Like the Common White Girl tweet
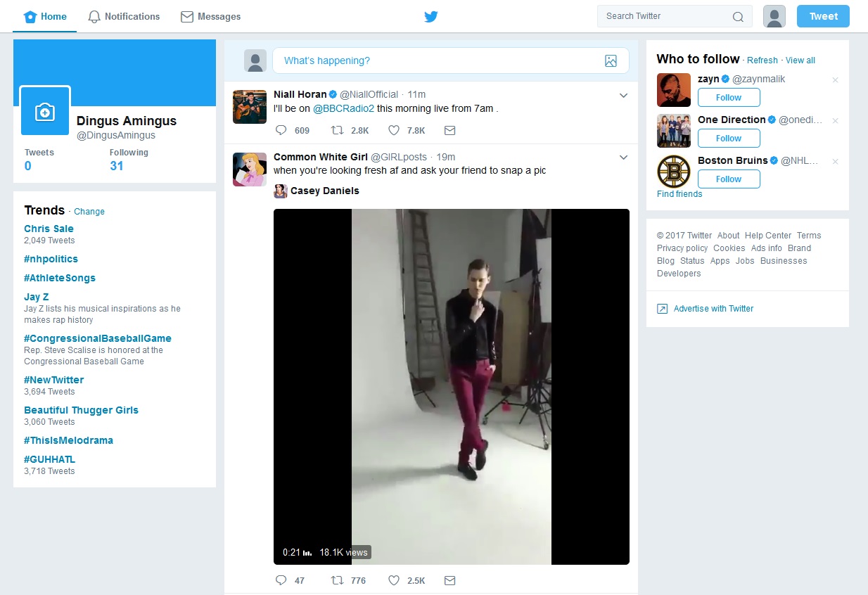868x595 pixels. [x=394, y=580]
